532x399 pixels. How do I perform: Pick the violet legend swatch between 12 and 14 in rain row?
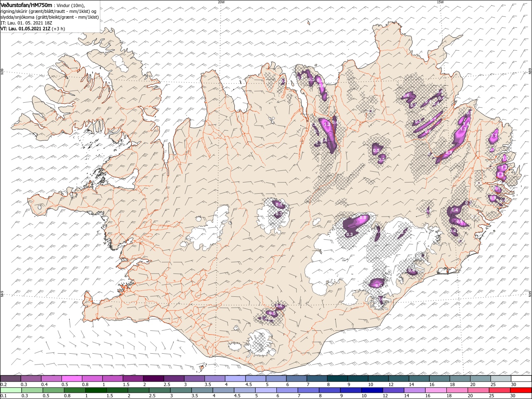point(393,390)
